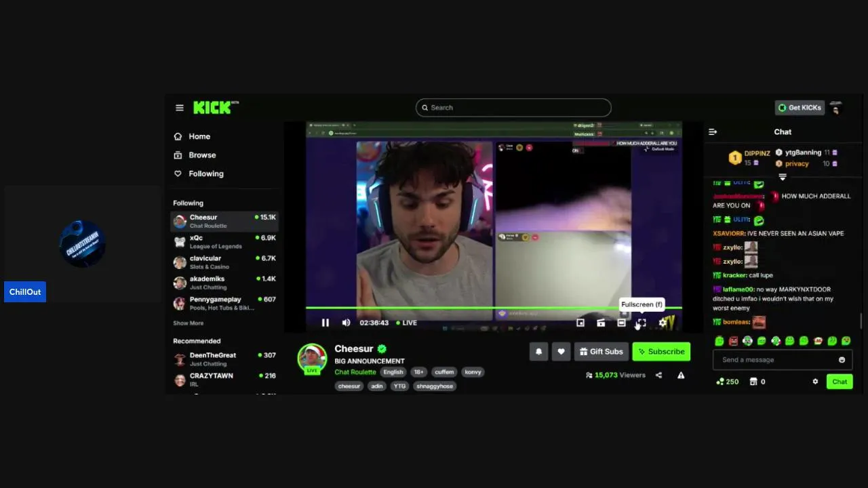Pause the live stream video
This screenshot has height=488, width=868.
325,323
